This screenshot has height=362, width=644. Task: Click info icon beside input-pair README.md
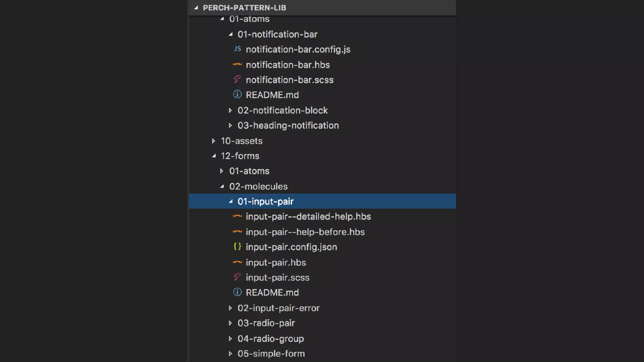[237, 292]
